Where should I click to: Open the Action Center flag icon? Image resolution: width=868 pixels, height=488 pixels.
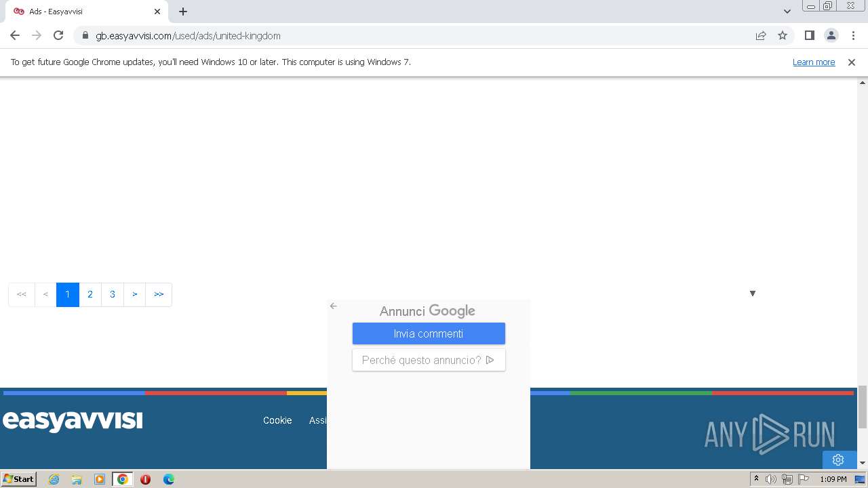coord(804,479)
